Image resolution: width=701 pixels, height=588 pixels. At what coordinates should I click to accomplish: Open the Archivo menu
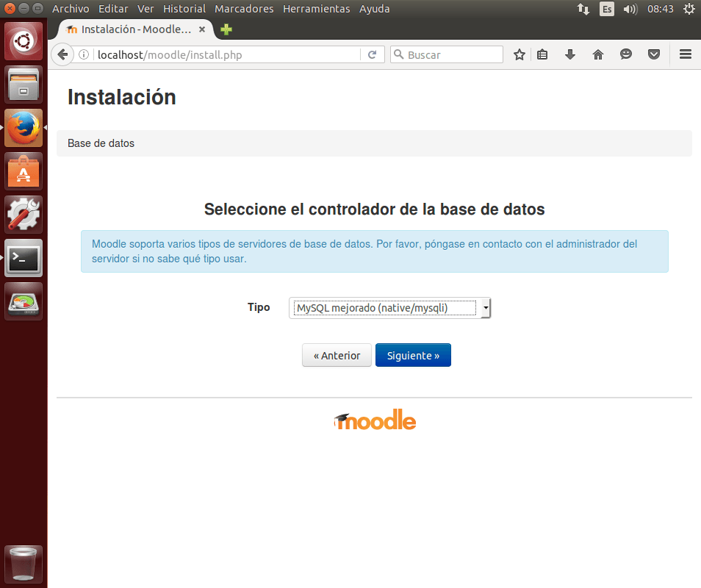(x=71, y=9)
